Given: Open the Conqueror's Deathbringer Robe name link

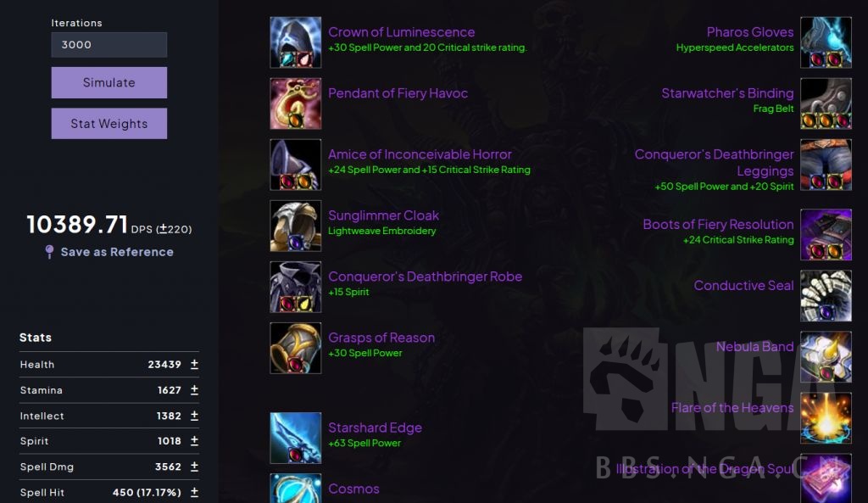Looking at the screenshot, I should (x=426, y=277).
